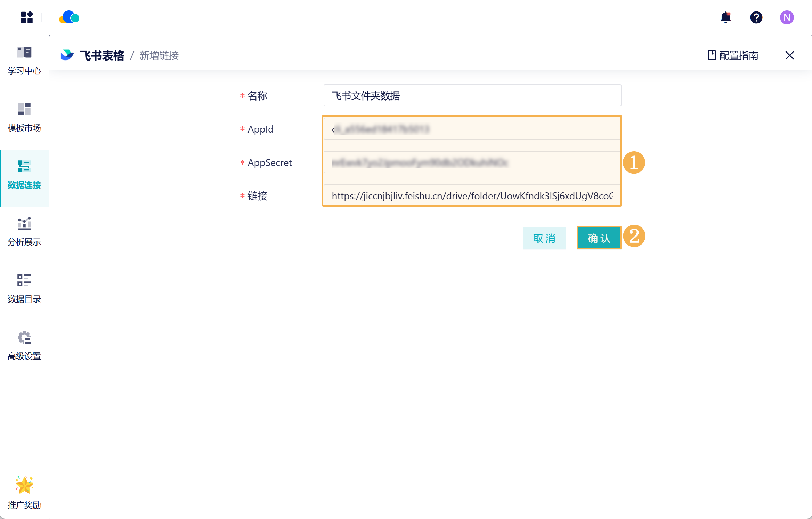This screenshot has height=519, width=812.
Task: Go to 学习中心 in sidebar
Action: pyautogui.click(x=24, y=61)
